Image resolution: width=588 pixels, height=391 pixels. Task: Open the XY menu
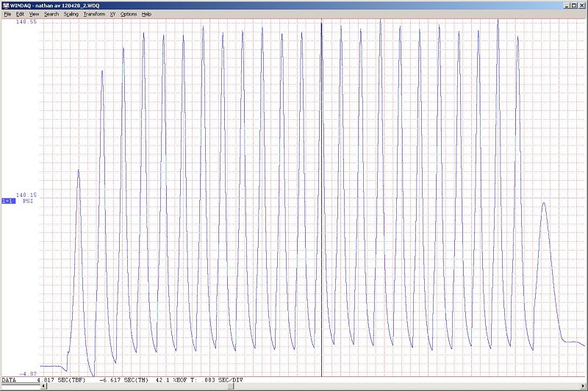(x=112, y=14)
